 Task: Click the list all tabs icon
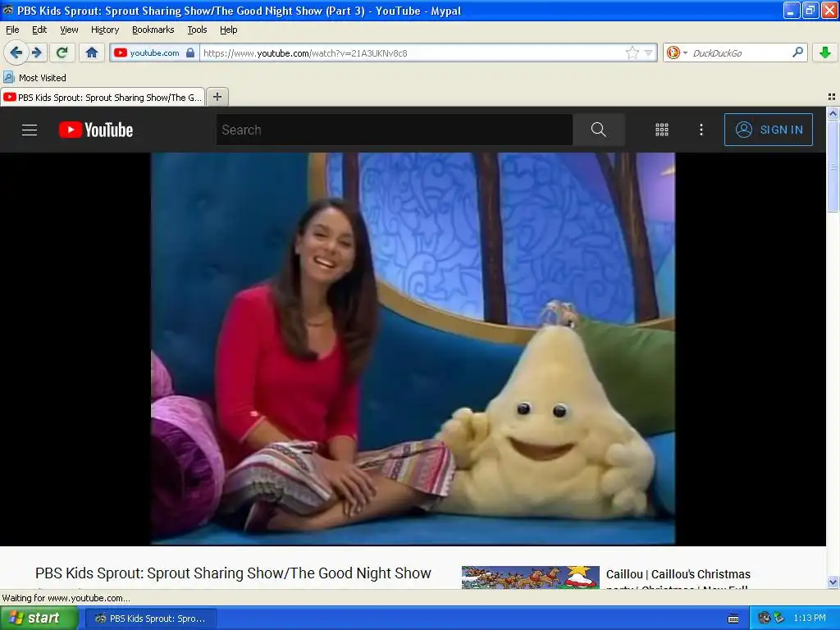coord(832,97)
